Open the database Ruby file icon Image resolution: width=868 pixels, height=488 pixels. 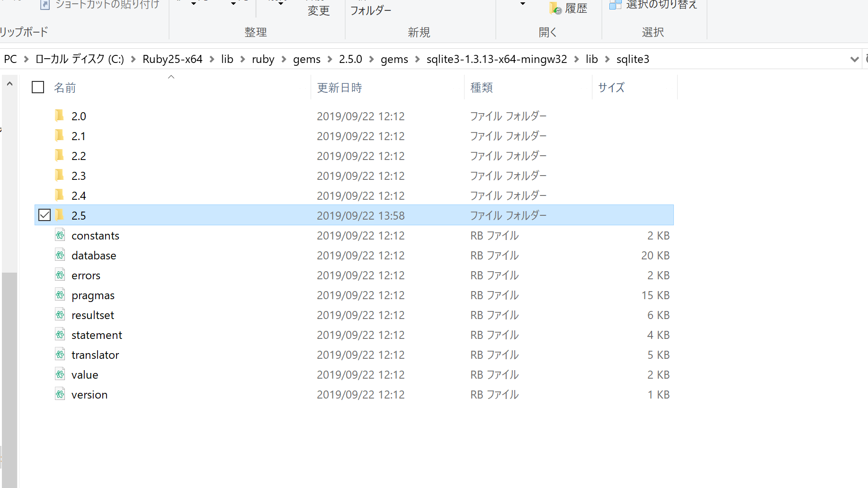pyautogui.click(x=60, y=255)
